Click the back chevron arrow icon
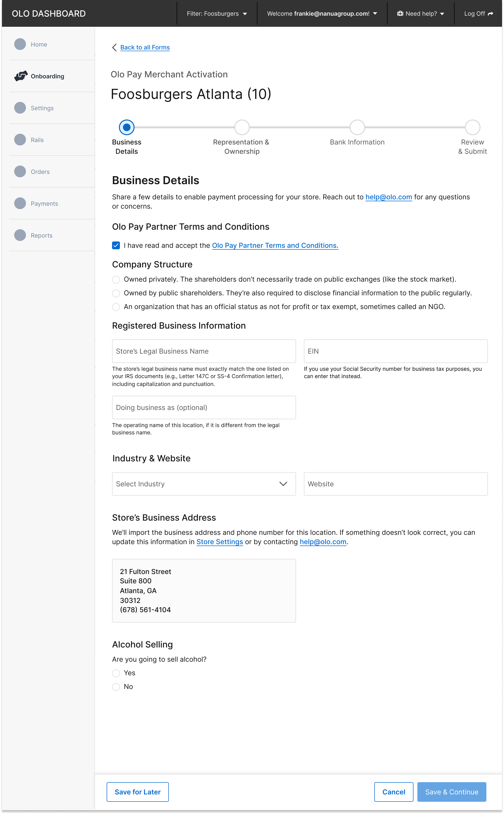The width and height of the screenshot is (504, 814). point(114,47)
